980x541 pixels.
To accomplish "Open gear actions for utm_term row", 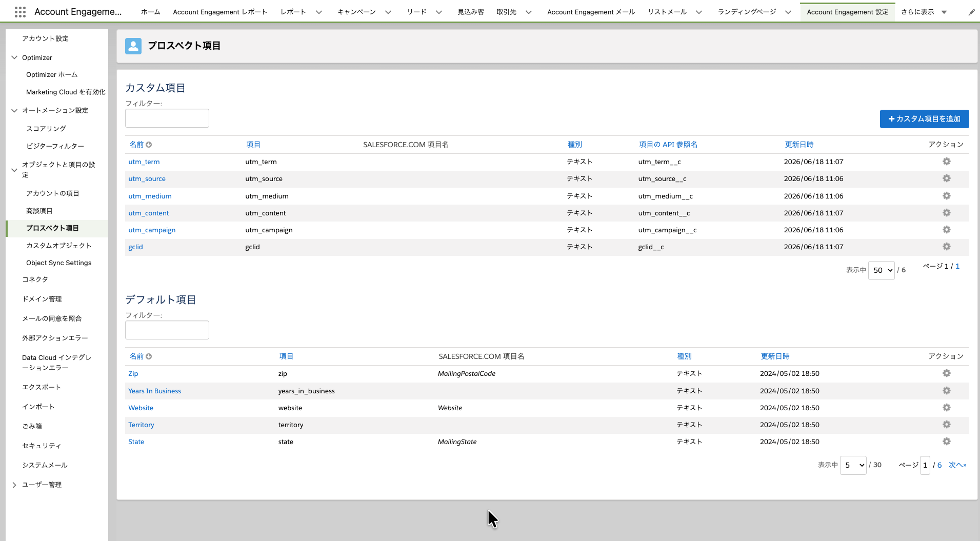I will pyautogui.click(x=947, y=162).
